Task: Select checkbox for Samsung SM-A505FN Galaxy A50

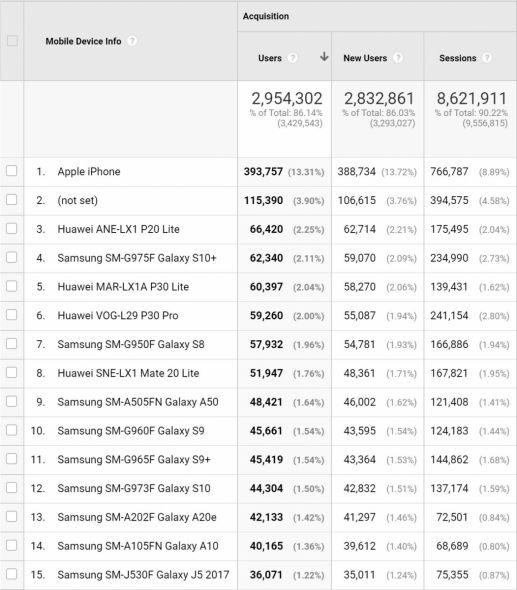Action: (x=12, y=401)
